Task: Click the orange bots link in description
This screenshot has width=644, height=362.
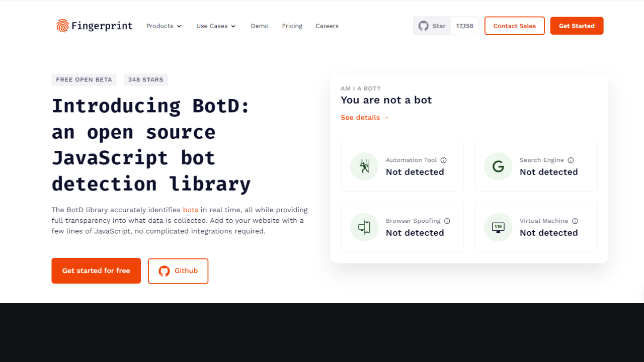Action: click(191, 210)
